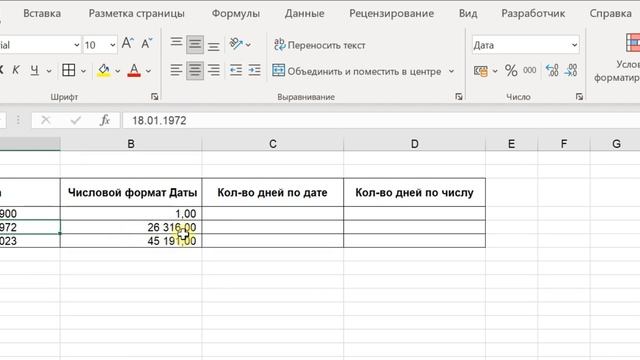Align text left
640x360 pixels.
click(176, 71)
